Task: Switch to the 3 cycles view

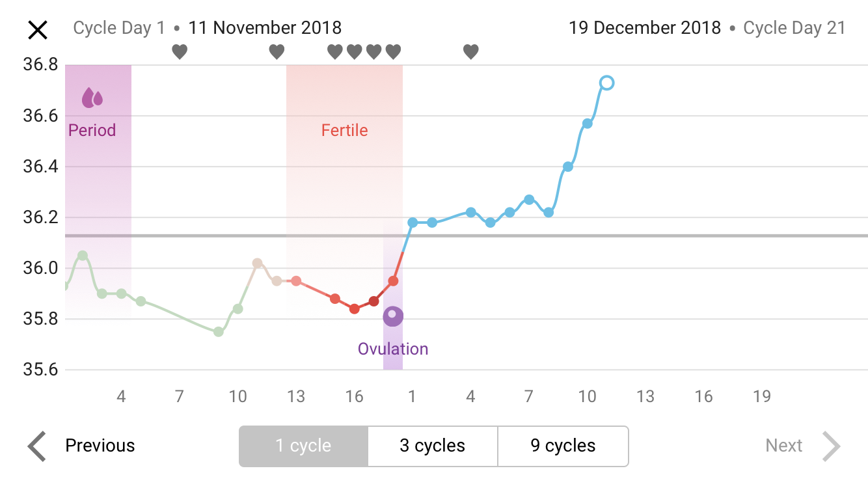Action: tap(433, 446)
